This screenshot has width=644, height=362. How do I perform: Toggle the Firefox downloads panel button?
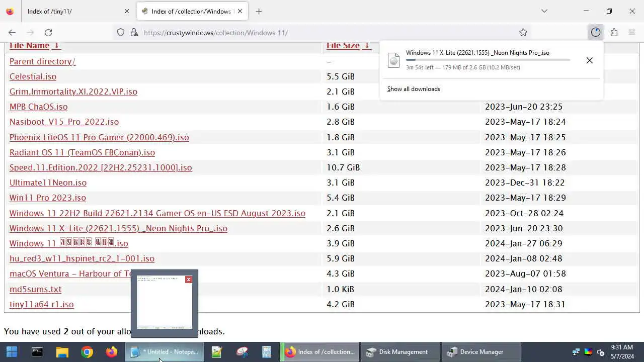click(596, 32)
